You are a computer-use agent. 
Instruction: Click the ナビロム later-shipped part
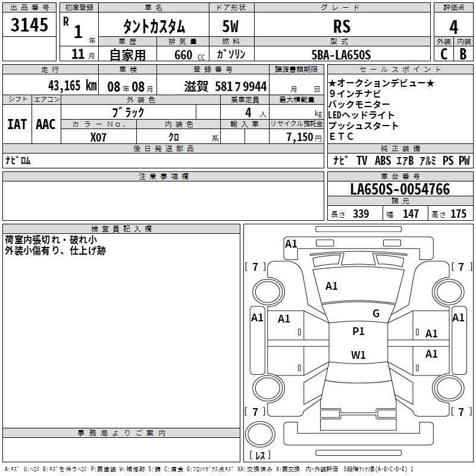18,160
